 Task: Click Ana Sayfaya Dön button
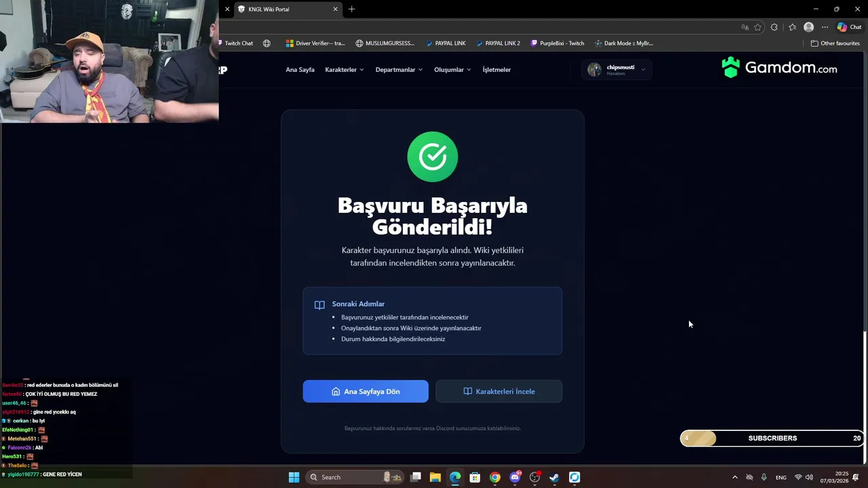pyautogui.click(x=366, y=391)
